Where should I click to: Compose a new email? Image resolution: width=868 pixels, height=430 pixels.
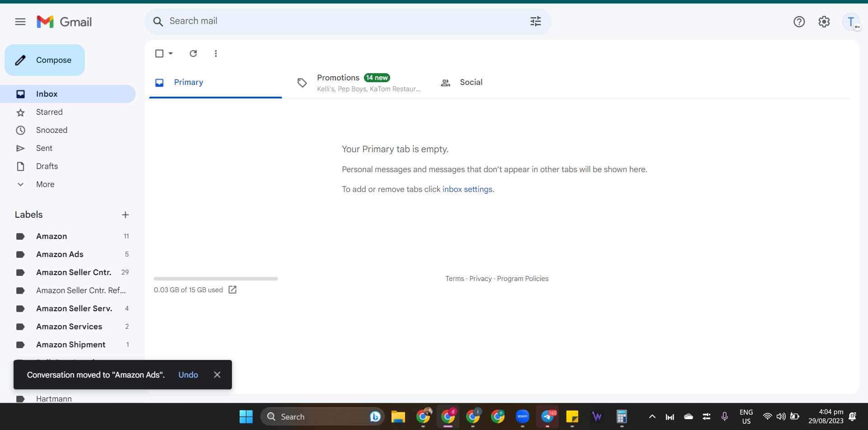[x=45, y=60]
